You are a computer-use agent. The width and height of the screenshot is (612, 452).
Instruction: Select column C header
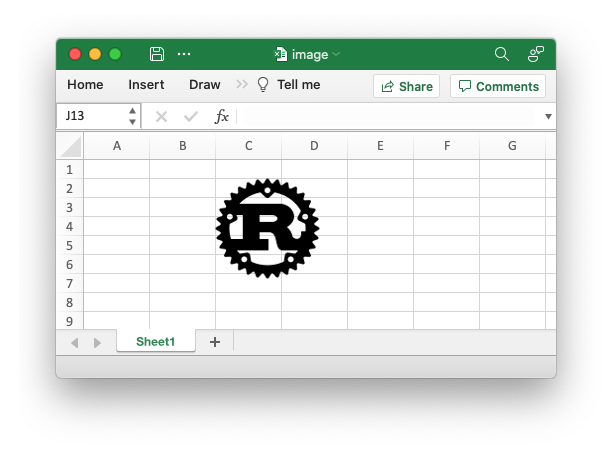(249, 146)
